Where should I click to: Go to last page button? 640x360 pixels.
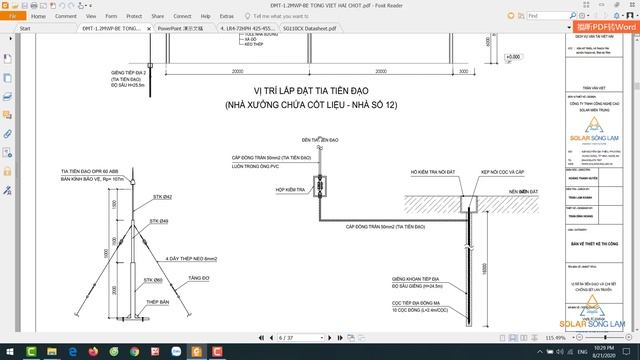tap(340, 338)
